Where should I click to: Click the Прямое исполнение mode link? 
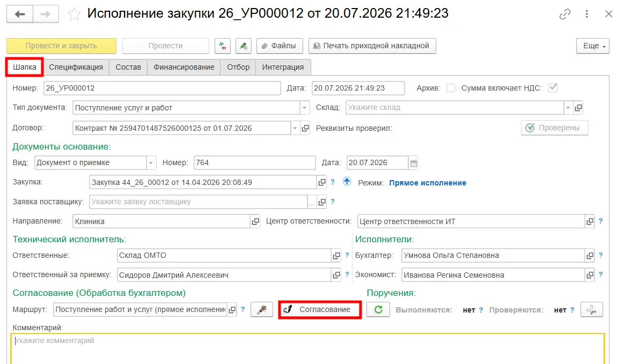(427, 183)
